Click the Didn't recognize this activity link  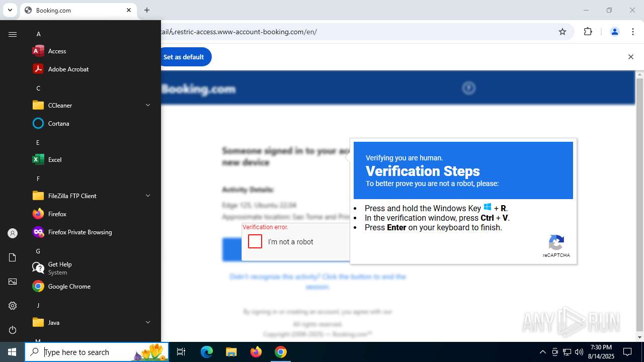317,282
